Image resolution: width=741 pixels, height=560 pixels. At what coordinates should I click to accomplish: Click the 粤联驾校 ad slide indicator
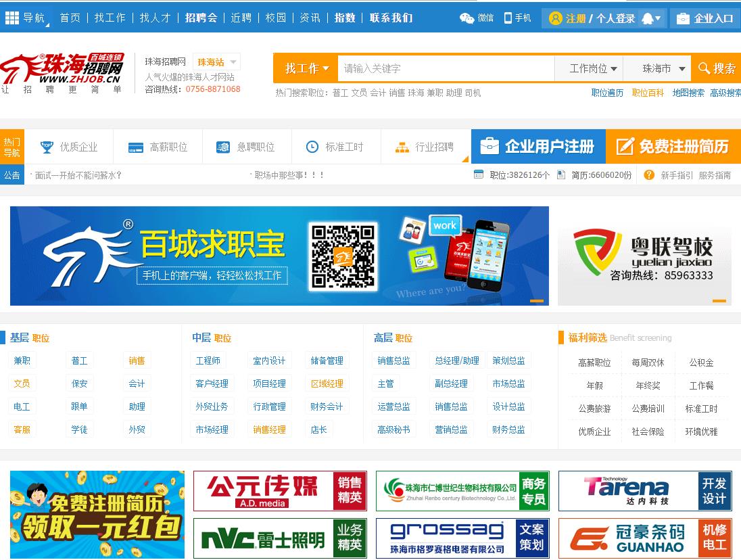719,300
